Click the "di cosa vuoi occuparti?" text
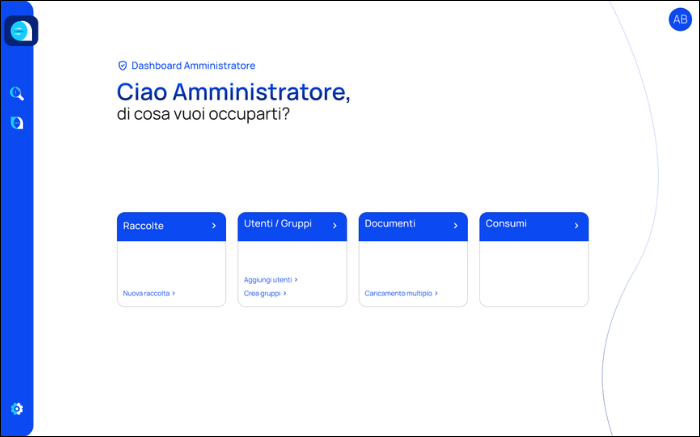Viewport: 700px width, 437px height. (203, 114)
